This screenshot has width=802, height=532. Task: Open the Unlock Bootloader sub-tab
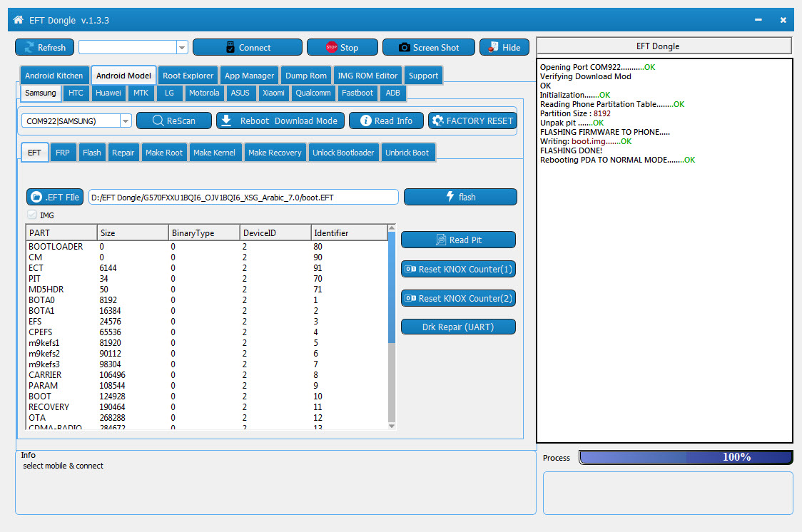(x=343, y=153)
